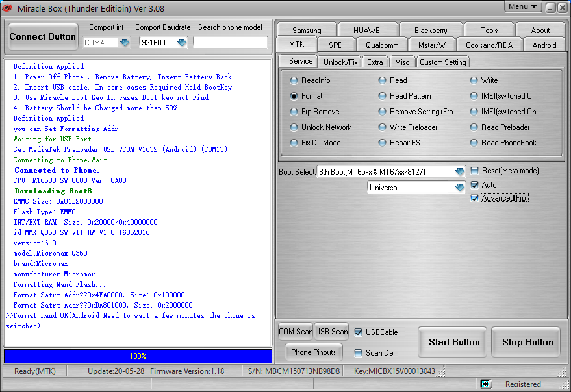Click the Connect Button

pyautogui.click(x=43, y=36)
